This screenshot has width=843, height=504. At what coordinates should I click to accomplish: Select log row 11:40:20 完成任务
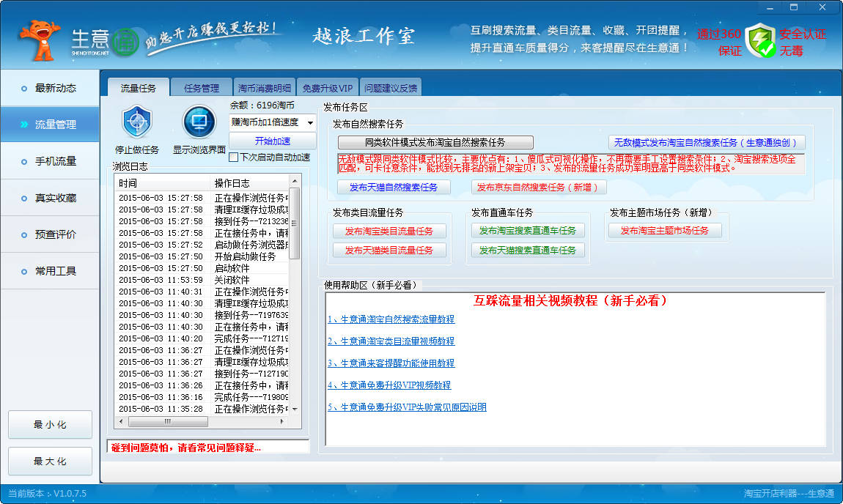click(202, 338)
